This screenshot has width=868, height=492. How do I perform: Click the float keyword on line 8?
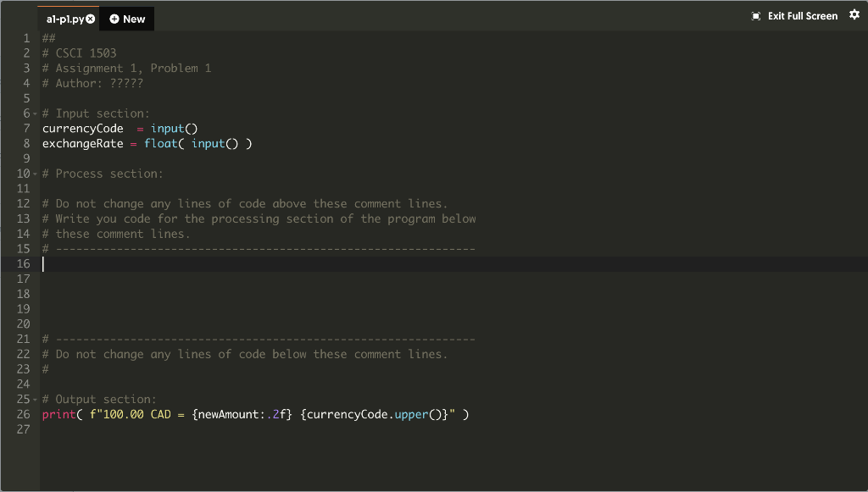click(x=159, y=143)
